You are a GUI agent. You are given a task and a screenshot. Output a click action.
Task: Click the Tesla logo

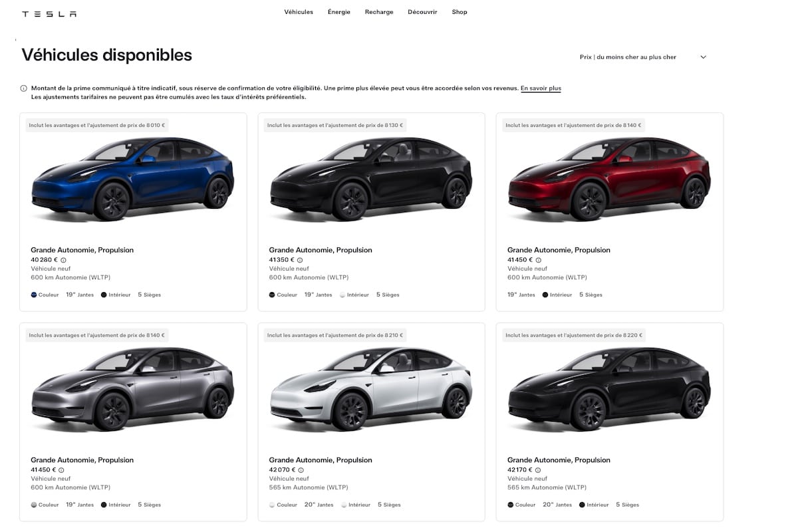pos(49,14)
